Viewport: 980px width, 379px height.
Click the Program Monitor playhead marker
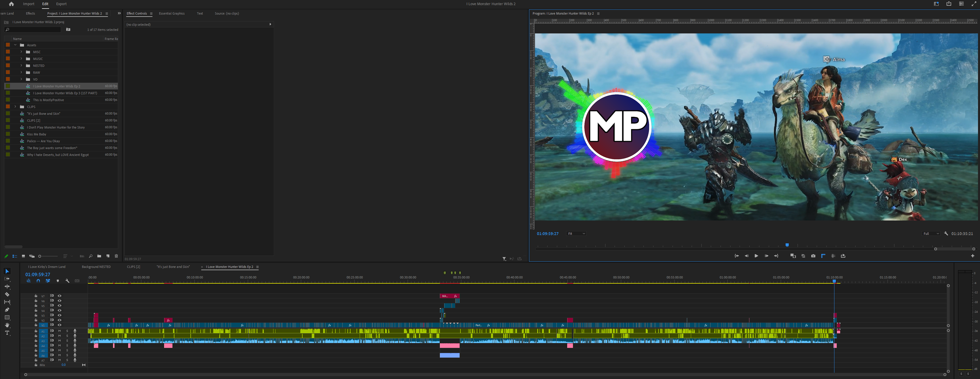[787, 245]
